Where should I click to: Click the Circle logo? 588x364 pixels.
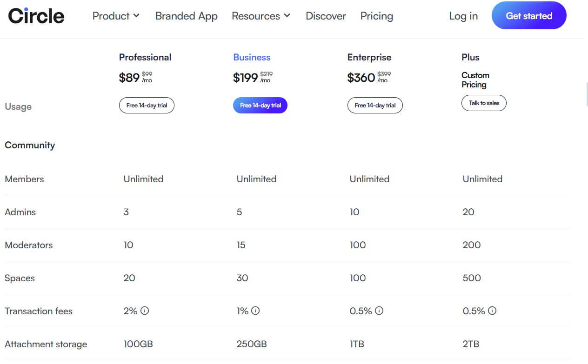pos(35,15)
